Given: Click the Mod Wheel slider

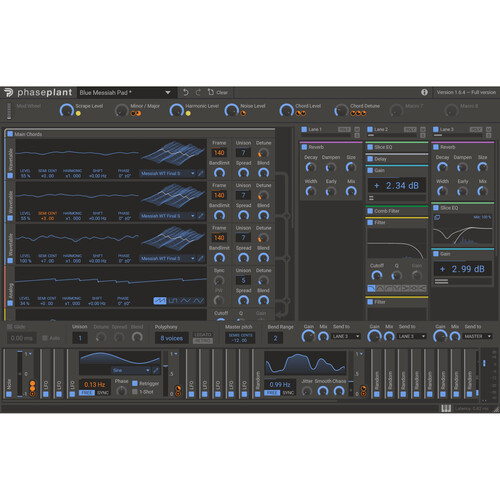Looking at the screenshot, I should 9,111.
